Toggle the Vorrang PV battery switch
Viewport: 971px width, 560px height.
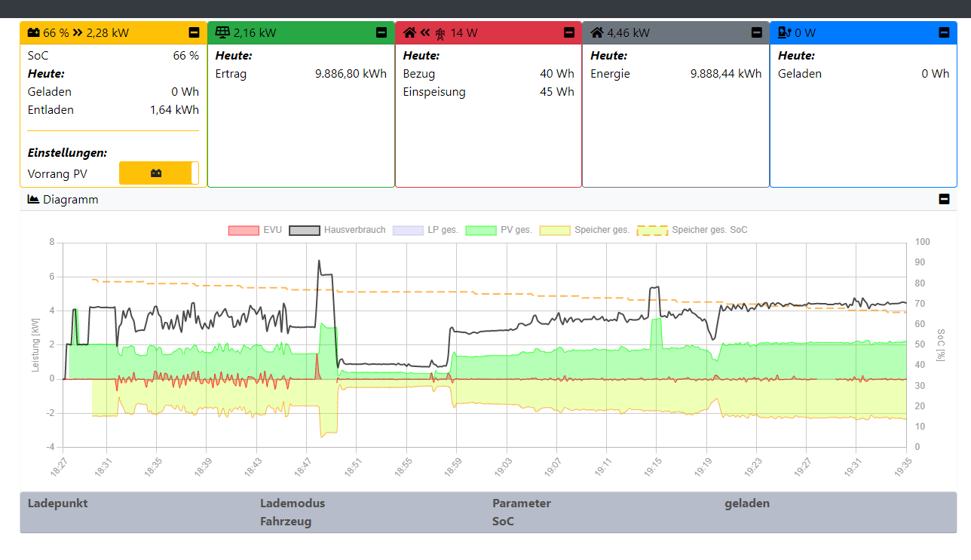(158, 173)
